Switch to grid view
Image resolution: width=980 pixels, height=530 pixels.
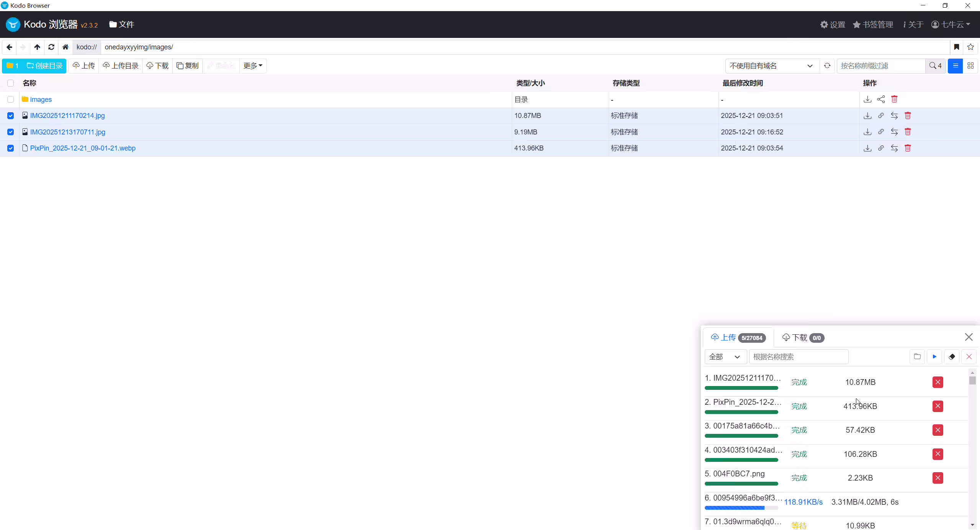970,66
